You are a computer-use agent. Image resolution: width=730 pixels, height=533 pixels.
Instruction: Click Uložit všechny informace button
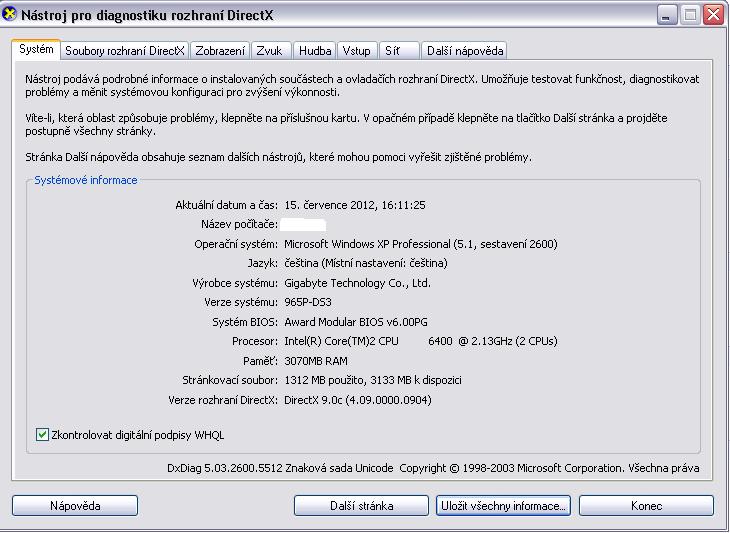pos(503,506)
